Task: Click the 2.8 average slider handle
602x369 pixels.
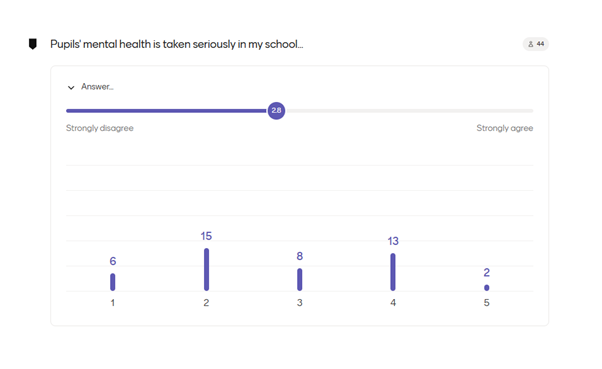Action: pos(276,111)
